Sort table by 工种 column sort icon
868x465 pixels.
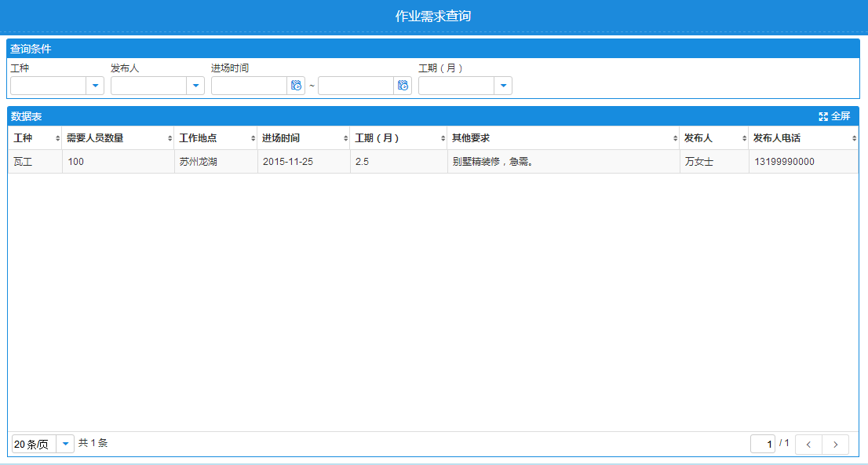pos(58,138)
